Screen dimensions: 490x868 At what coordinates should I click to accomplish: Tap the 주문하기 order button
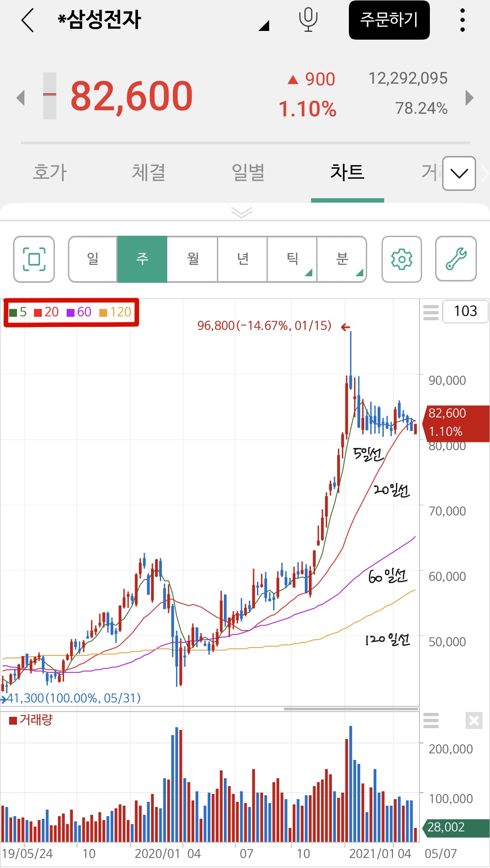click(389, 20)
